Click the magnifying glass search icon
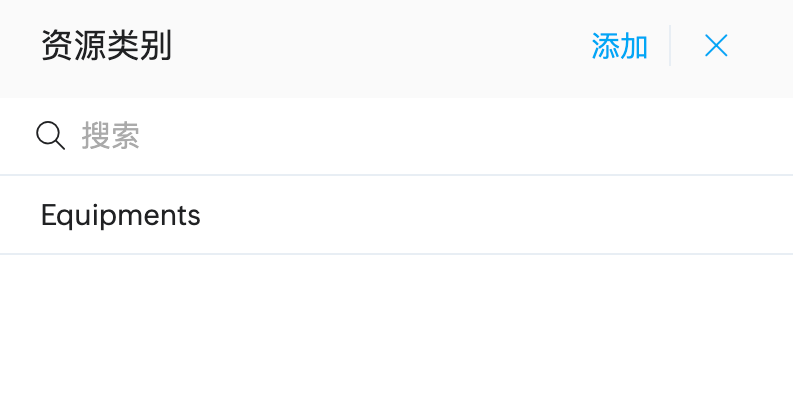The image size is (793, 405). coord(50,135)
